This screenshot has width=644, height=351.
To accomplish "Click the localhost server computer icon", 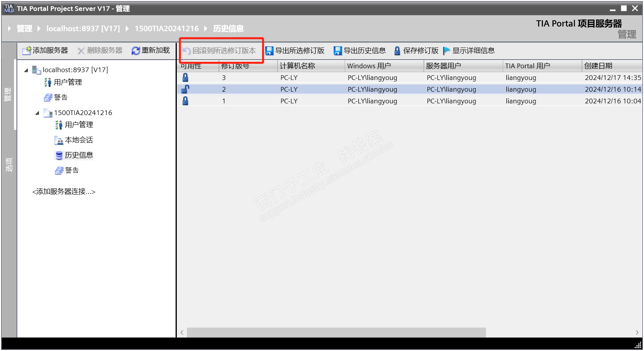I will (x=37, y=70).
